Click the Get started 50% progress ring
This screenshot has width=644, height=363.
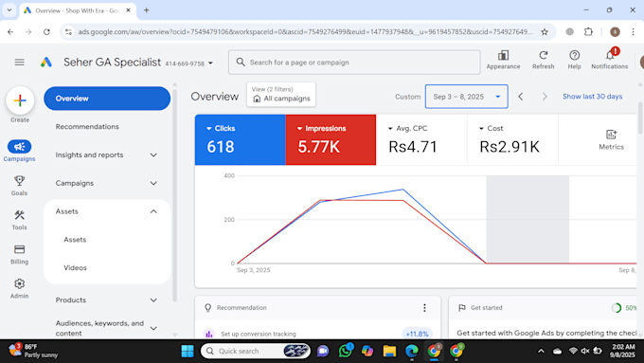(617, 307)
